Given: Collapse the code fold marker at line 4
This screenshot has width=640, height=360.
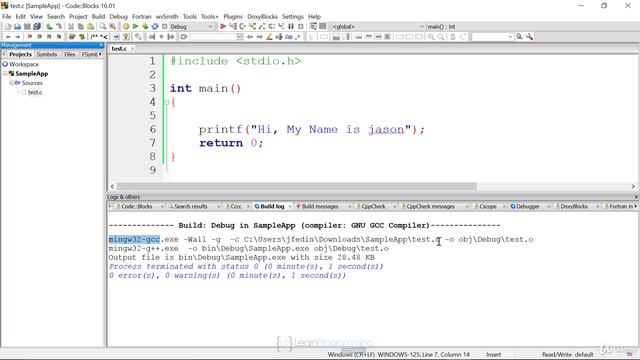Looking at the screenshot, I should (167, 102).
